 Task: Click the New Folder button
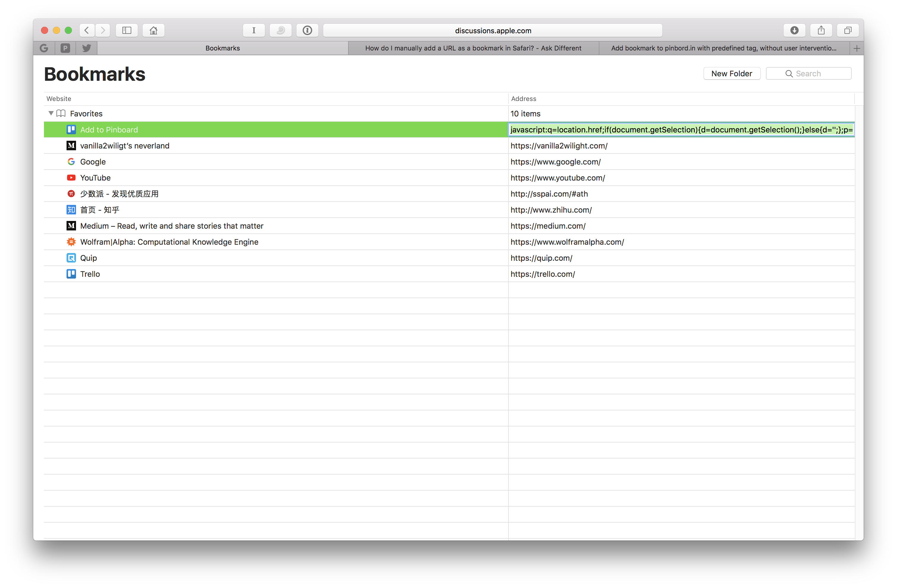[731, 74]
